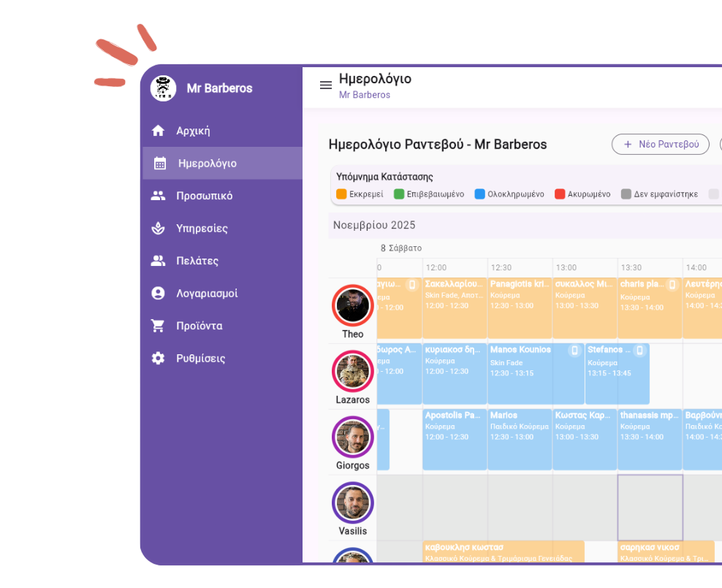Open the hamburger menu icon

[325, 85]
